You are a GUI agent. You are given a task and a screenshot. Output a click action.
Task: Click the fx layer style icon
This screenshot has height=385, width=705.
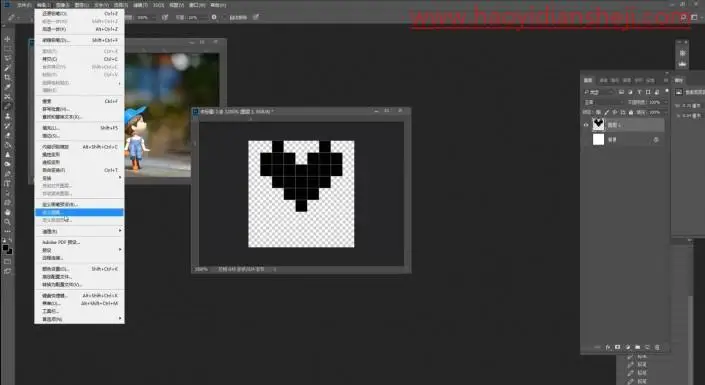[608, 347]
